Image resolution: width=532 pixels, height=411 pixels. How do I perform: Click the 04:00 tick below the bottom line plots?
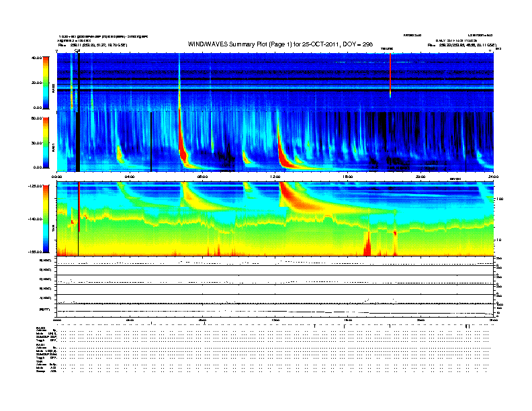130,320
